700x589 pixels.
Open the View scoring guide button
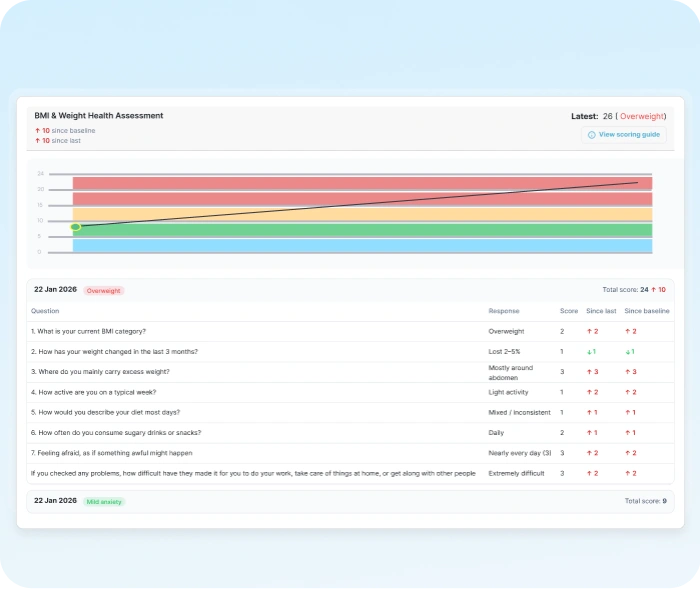point(625,134)
